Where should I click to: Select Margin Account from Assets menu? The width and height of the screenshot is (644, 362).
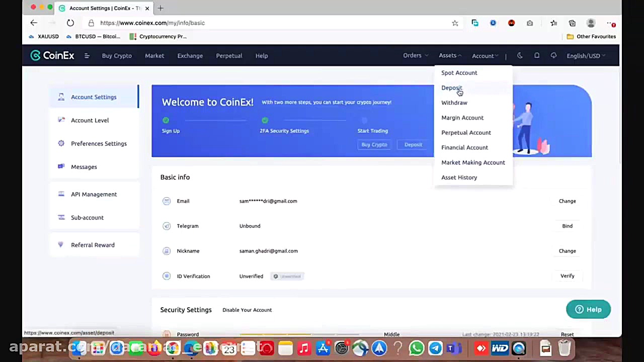(x=462, y=118)
